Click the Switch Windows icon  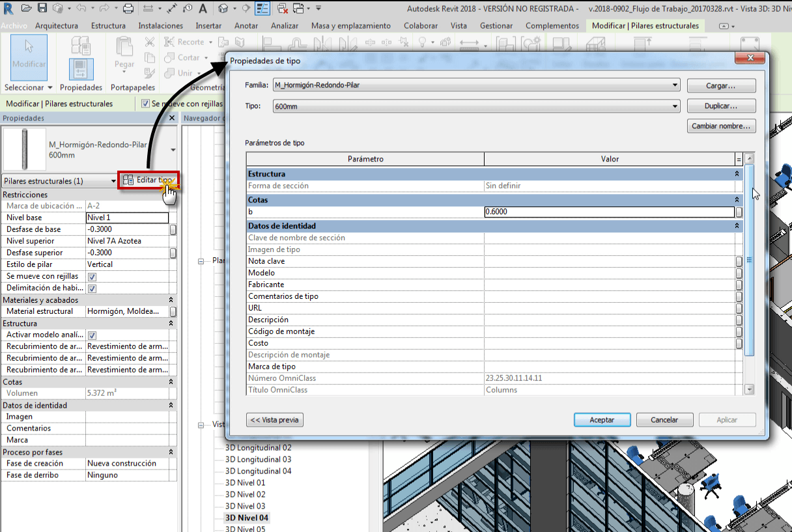point(298,8)
